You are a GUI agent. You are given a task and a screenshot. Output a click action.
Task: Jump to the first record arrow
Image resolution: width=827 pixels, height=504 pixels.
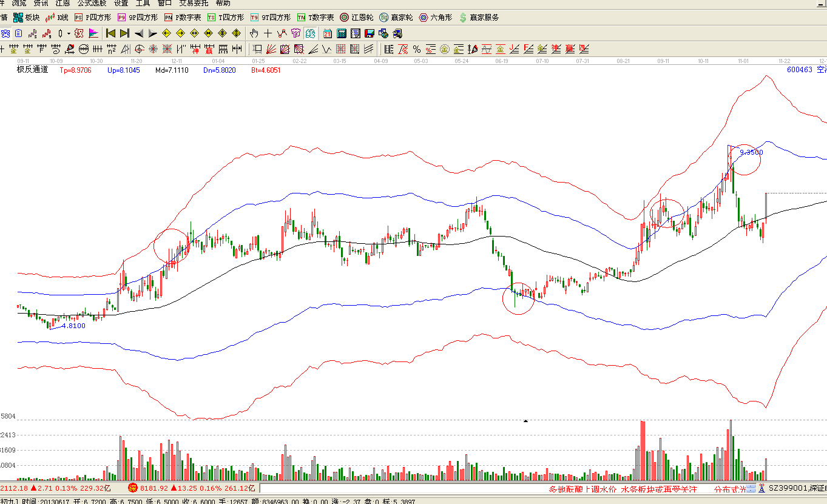(110, 33)
